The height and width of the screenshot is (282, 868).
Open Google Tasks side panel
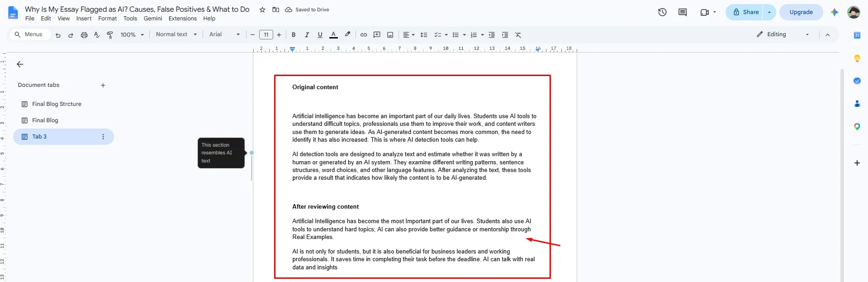(857, 81)
